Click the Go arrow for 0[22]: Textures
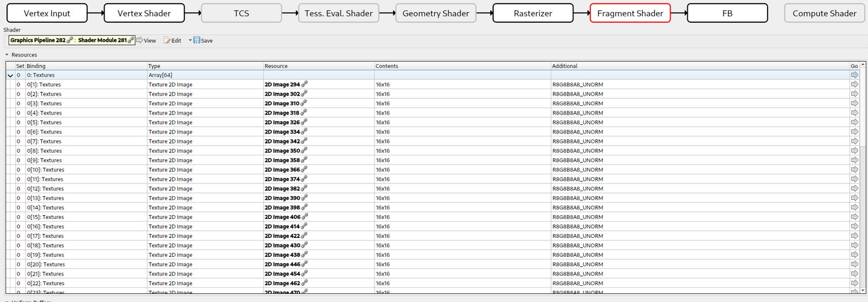The image size is (868, 302). (x=854, y=283)
